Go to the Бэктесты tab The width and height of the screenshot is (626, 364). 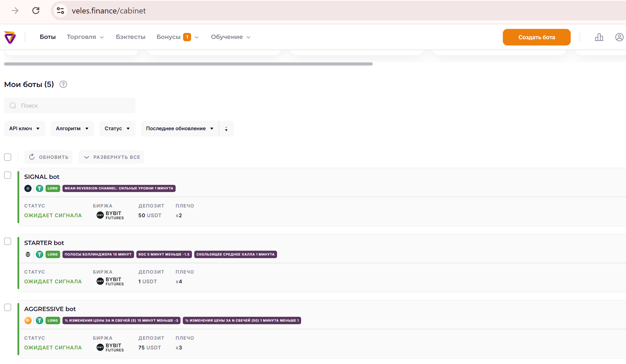130,37
